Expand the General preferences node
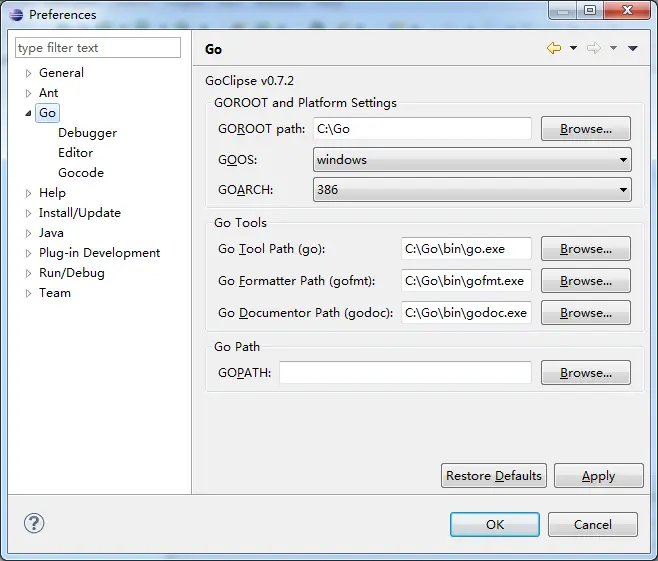The width and height of the screenshot is (658, 561). pos(29,73)
